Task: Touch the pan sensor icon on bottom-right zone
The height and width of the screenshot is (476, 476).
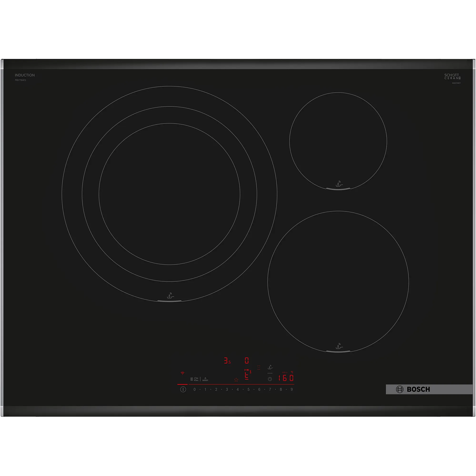Action: click(x=339, y=346)
